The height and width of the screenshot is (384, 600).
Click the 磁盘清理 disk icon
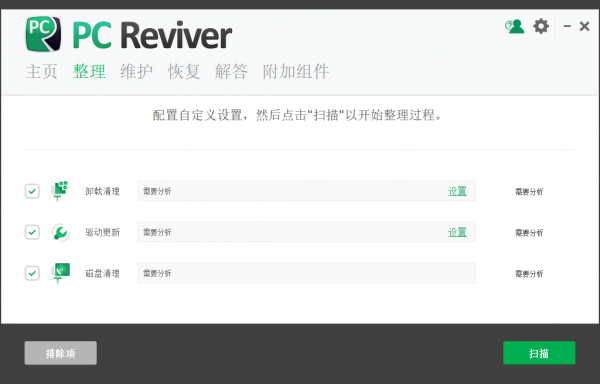click(60, 273)
